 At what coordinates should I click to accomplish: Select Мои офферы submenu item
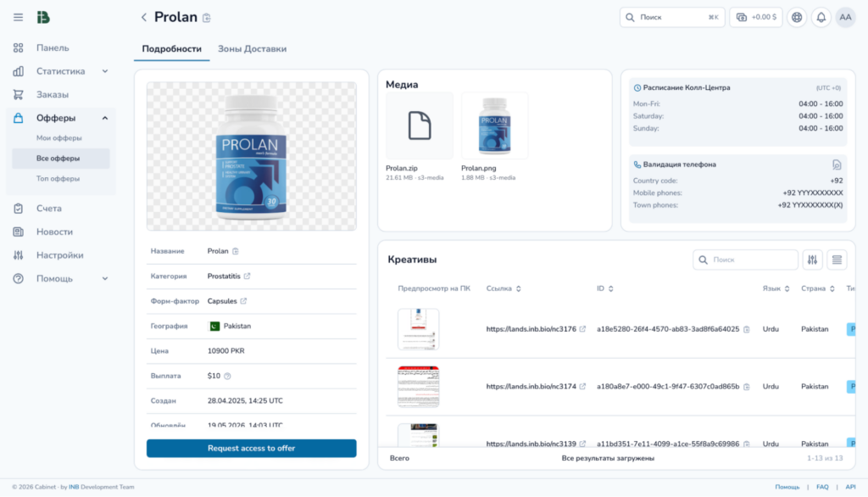click(59, 138)
